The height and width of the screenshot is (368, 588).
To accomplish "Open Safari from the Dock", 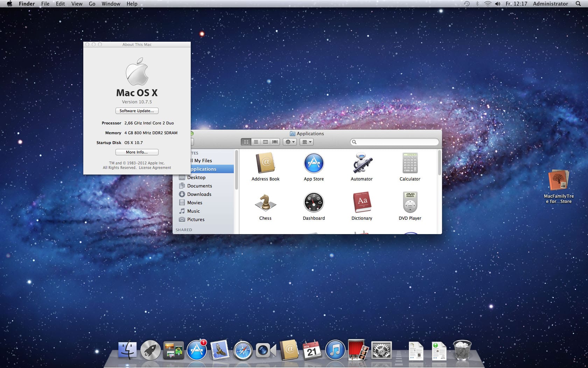I will point(243,350).
